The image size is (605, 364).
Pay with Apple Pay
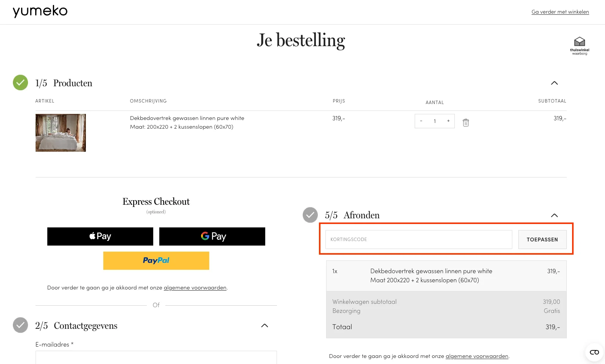100,236
